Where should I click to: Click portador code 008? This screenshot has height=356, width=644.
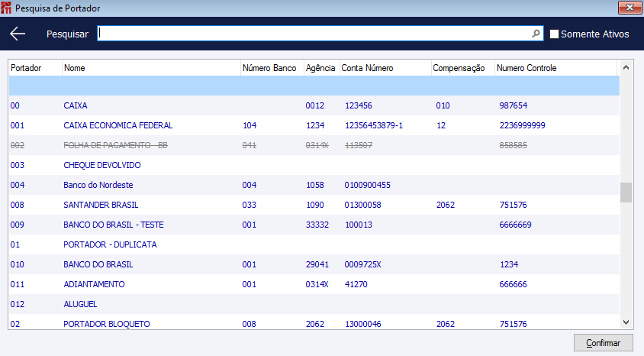coord(18,205)
